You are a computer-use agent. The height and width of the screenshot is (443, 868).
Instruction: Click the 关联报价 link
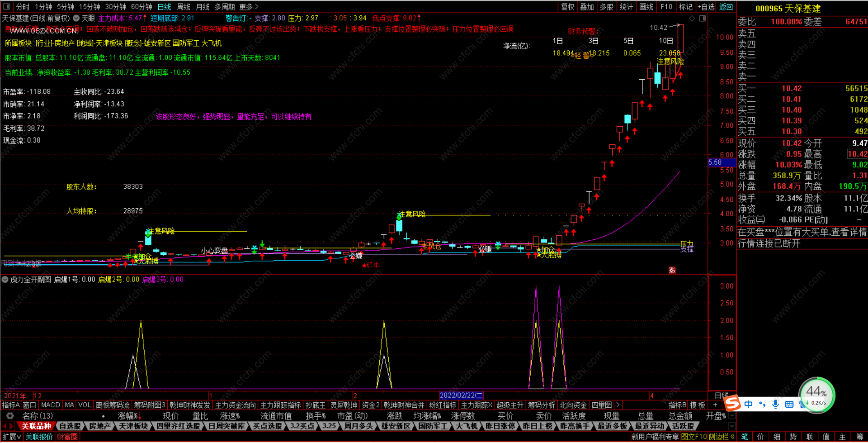pos(39,437)
